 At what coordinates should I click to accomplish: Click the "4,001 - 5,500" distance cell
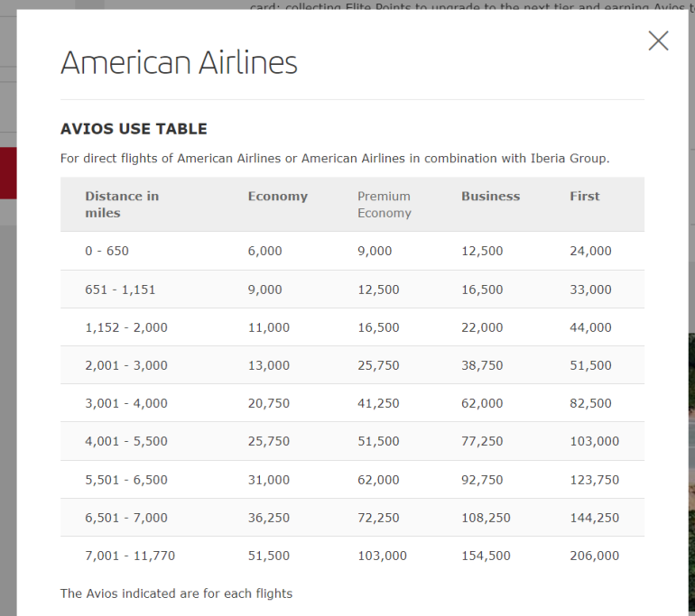tap(126, 441)
